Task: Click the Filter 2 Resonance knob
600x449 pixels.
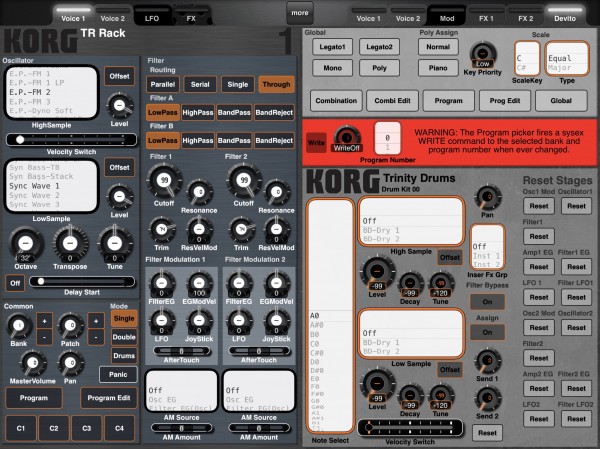Action: (277, 192)
